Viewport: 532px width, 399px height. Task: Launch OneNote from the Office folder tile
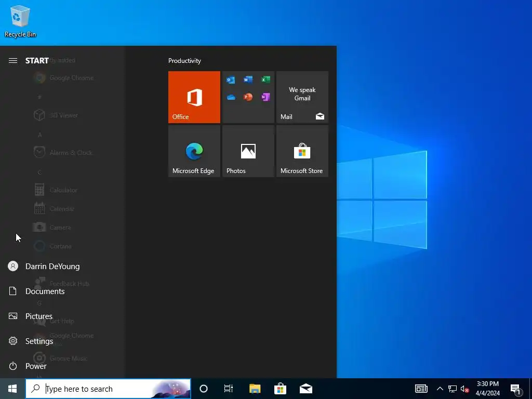click(x=265, y=97)
